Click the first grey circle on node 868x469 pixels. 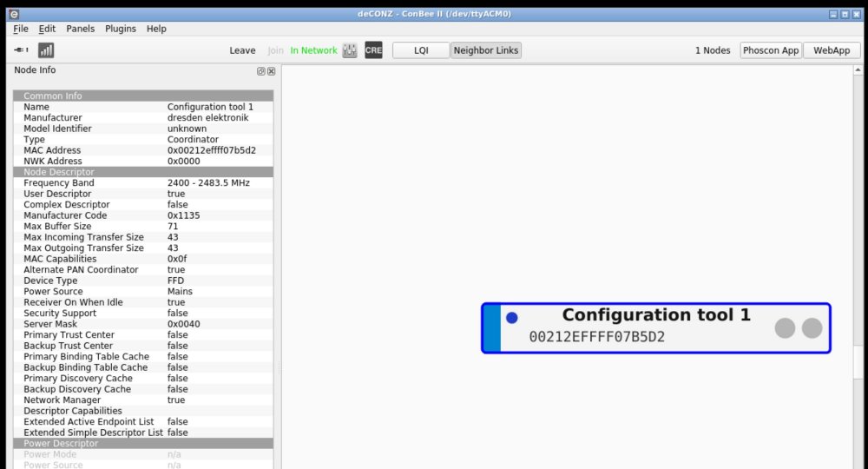point(785,327)
